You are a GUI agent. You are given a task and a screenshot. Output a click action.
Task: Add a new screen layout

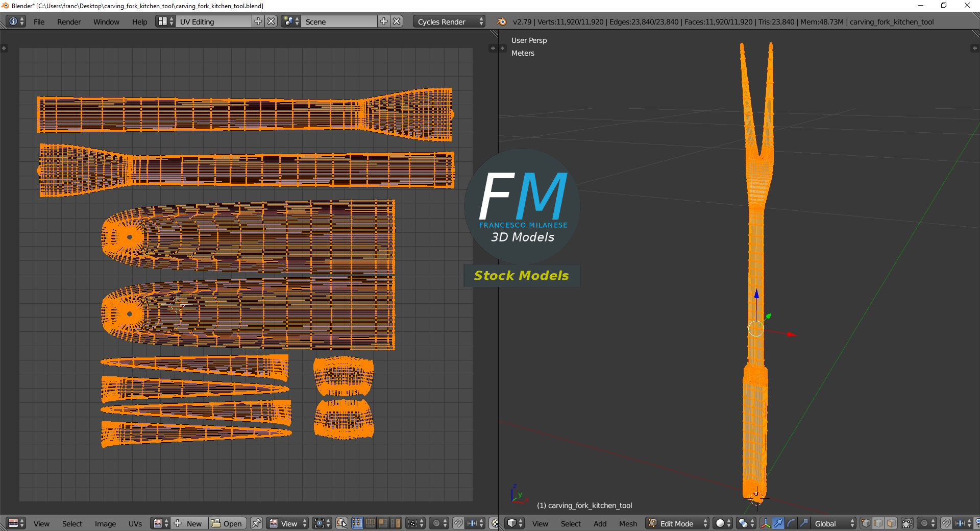[x=259, y=21]
